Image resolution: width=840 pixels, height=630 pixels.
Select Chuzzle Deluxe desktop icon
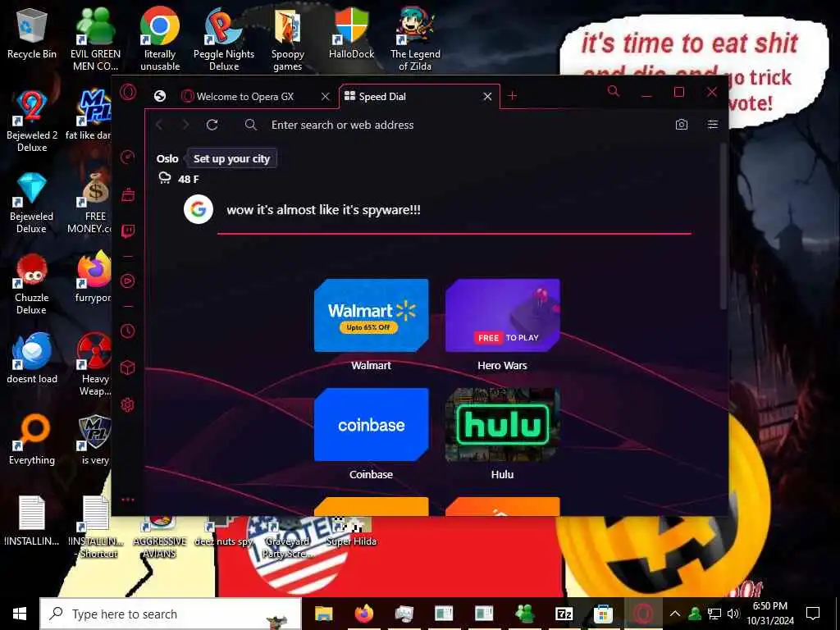(x=32, y=284)
